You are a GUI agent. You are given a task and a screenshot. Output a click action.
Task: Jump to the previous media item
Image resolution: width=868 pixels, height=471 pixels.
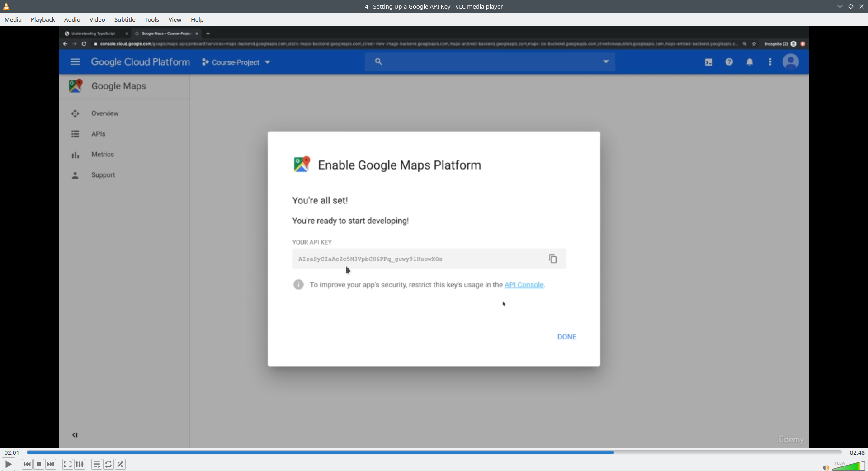point(27,464)
